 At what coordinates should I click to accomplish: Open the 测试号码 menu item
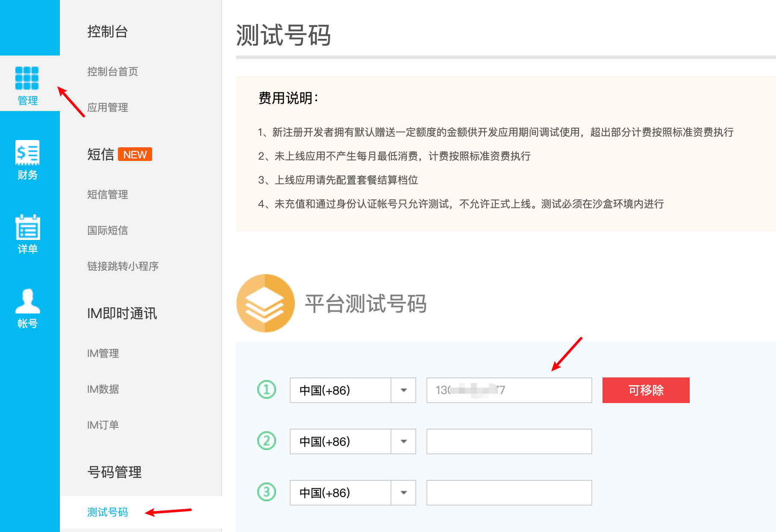pyautogui.click(x=108, y=512)
